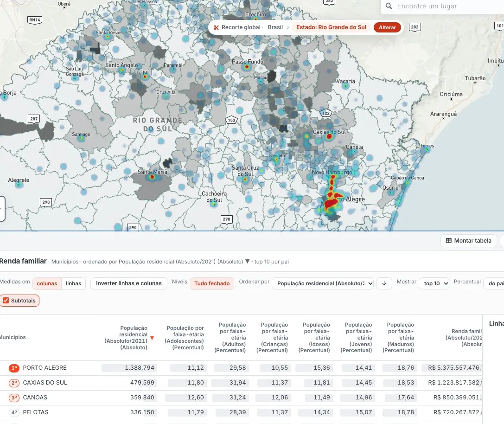Click RN14 road shield on map
Screen dimensions: 504x424
pos(35,20)
